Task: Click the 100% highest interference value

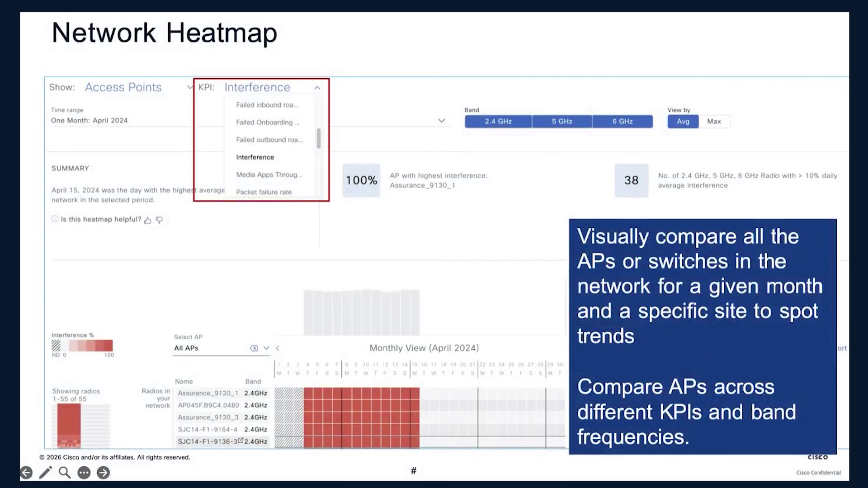Action: coord(361,180)
